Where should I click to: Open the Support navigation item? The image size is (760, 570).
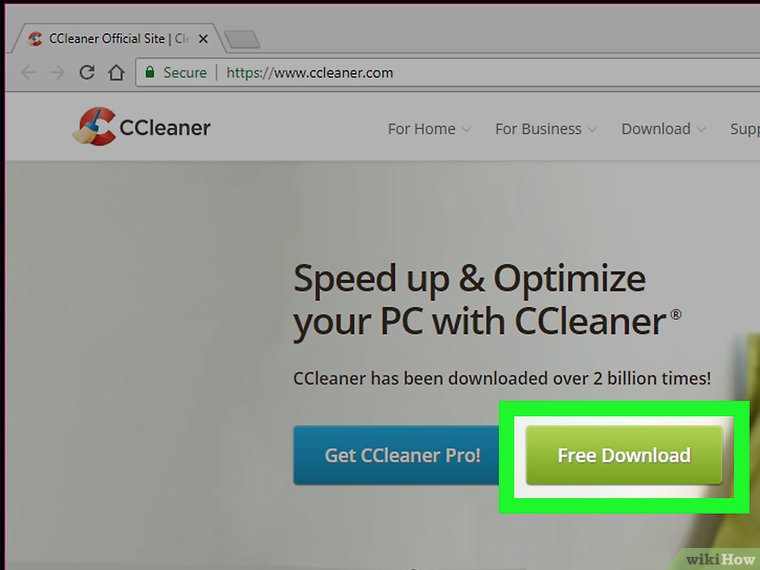(x=744, y=129)
